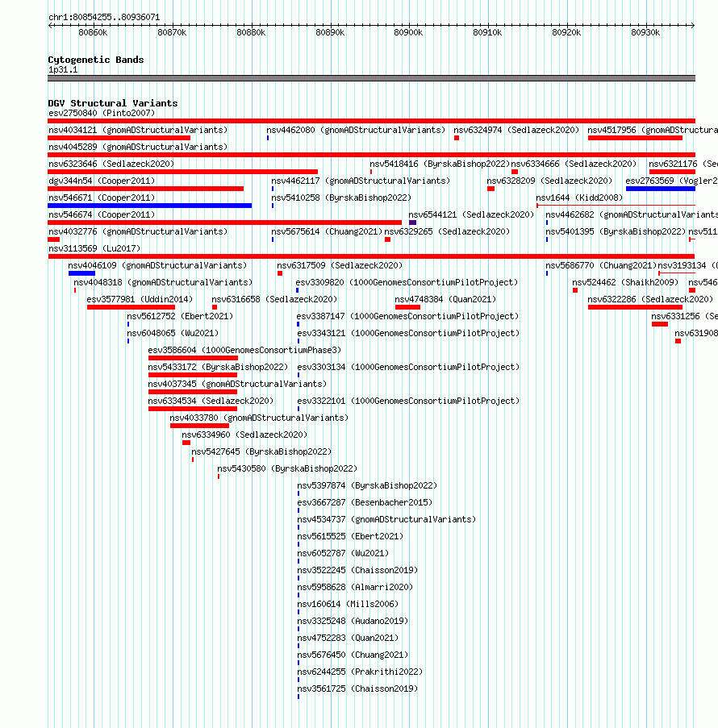Select nsv4534737 gnomAD variant label
Screen dimensions: 718x728
[x=386, y=520]
